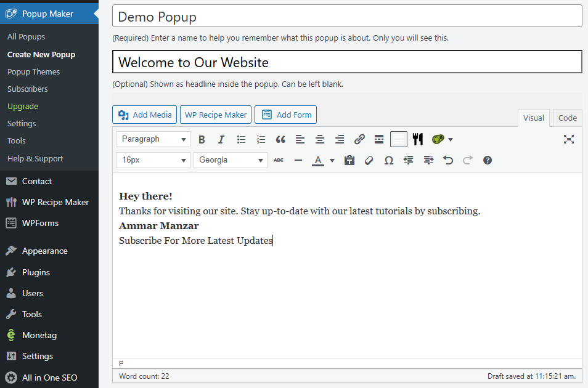Toggle strikethrough formatting
Image resolution: width=588 pixels, height=388 pixels.
click(x=279, y=160)
